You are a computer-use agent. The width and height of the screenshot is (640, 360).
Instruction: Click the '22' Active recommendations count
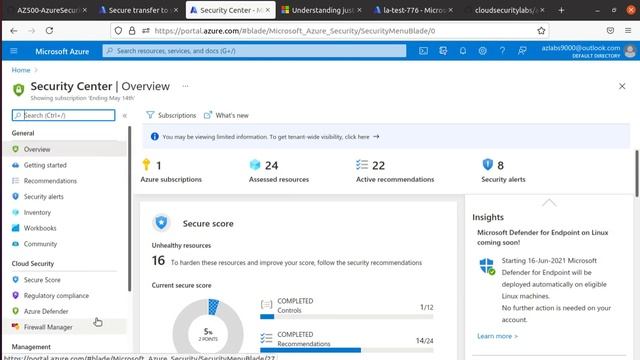[378, 165]
